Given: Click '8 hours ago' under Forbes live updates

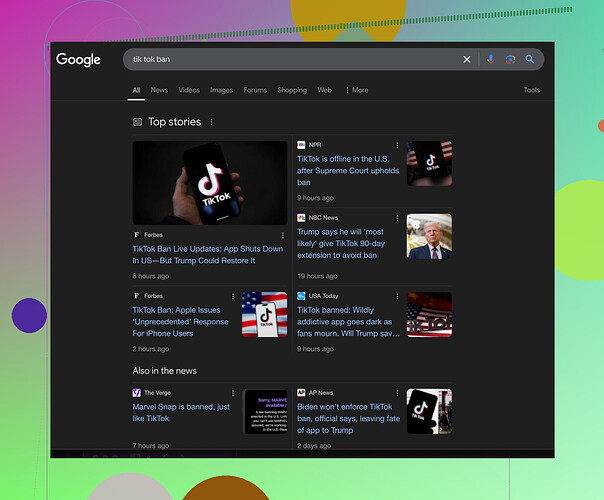Looking at the screenshot, I should 151,276.
